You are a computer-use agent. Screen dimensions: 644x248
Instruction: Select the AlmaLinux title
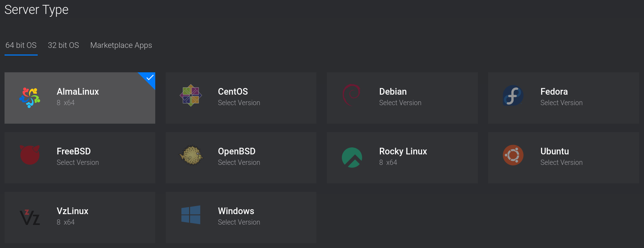point(78,92)
